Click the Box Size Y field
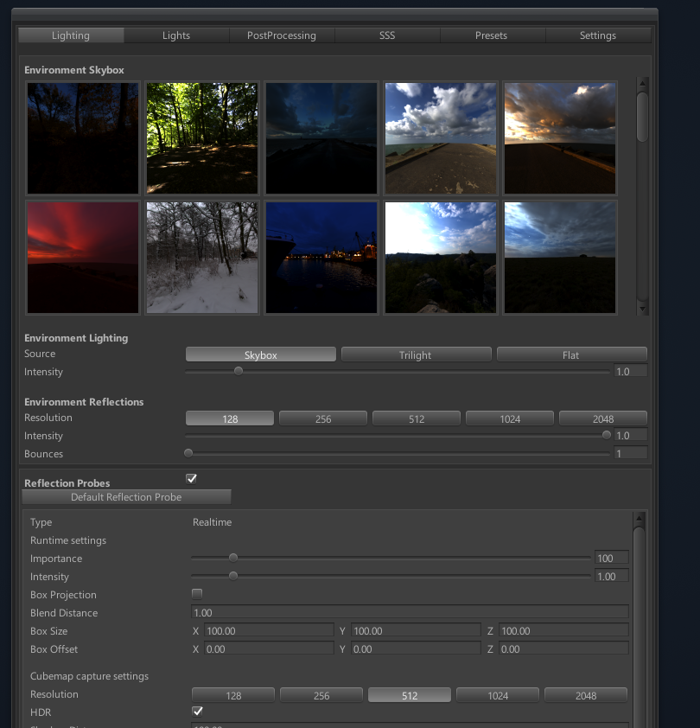This screenshot has height=728, width=700. 416,630
